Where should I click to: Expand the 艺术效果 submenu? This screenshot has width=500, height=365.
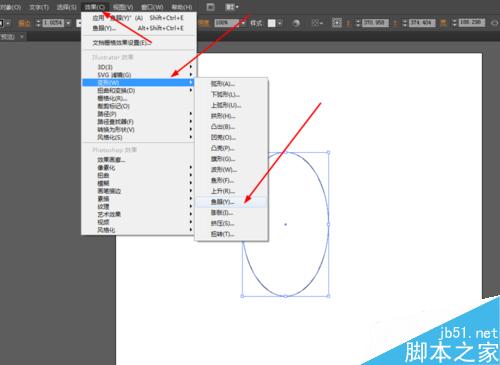[138, 214]
